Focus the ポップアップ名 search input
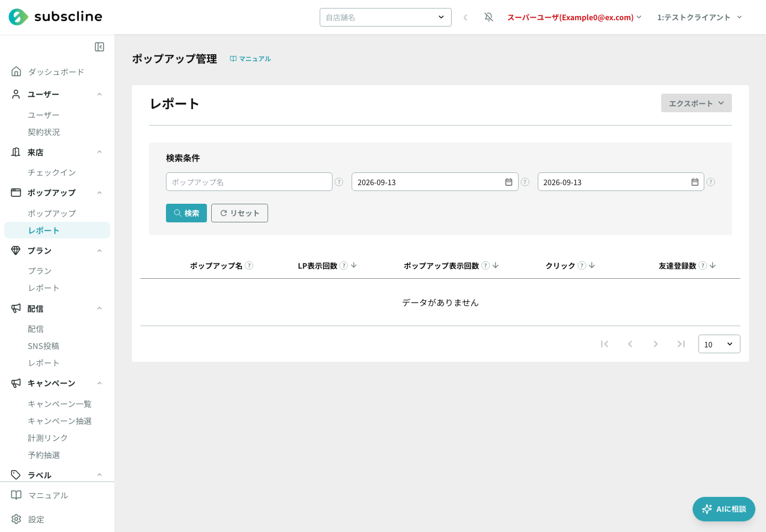This screenshot has width=766, height=532. coord(249,182)
